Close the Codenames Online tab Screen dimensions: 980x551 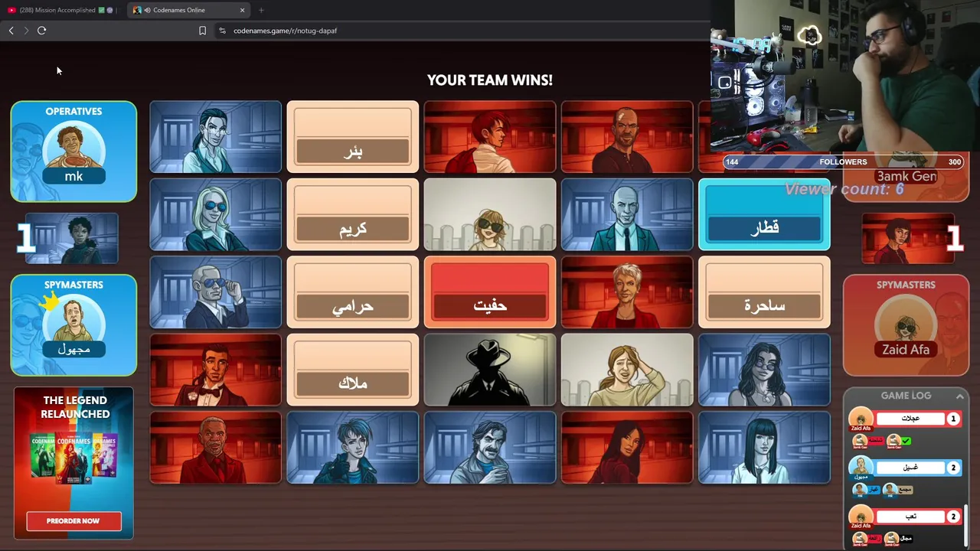coord(242,10)
